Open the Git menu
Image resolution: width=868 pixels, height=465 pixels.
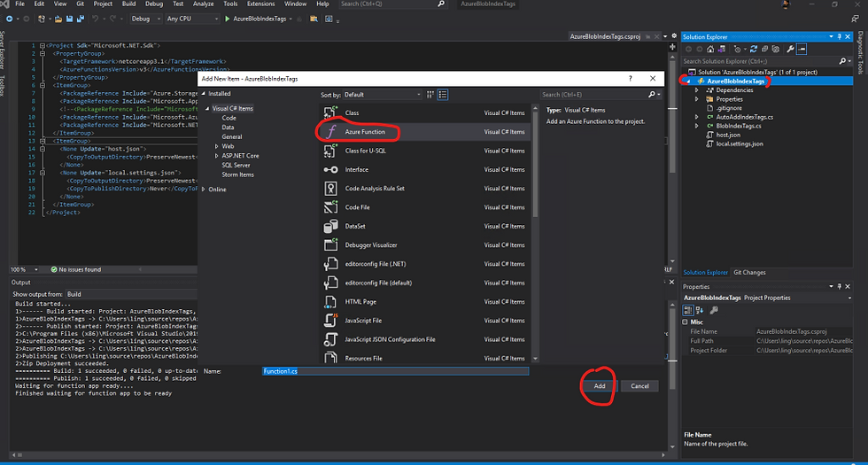click(81, 4)
